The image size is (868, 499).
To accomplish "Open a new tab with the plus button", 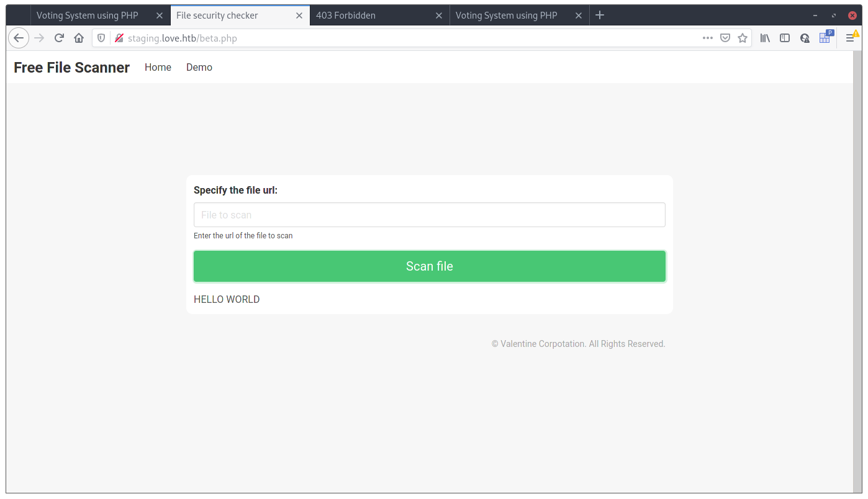I will click(600, 15).
